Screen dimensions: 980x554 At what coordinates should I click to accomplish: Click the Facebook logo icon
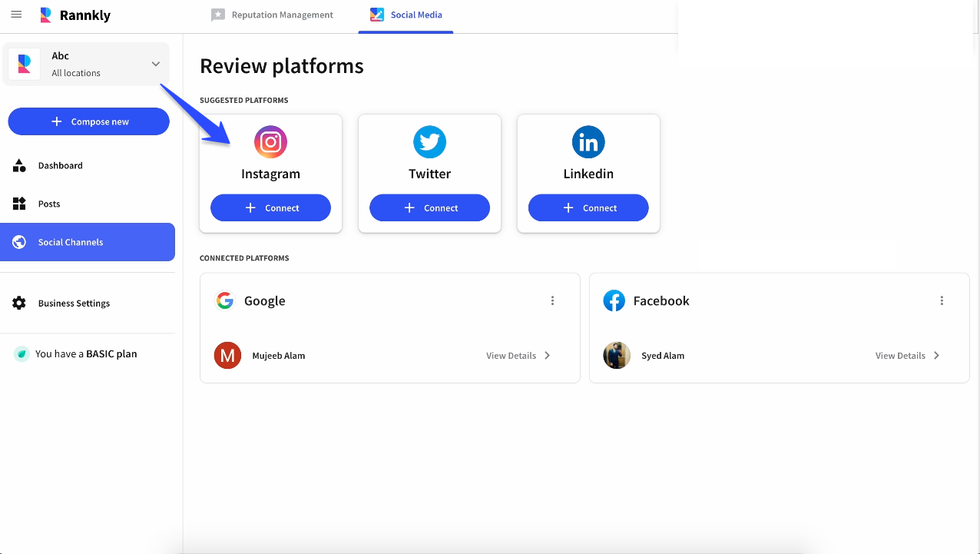pyautogui.click(x=614, y=300)
